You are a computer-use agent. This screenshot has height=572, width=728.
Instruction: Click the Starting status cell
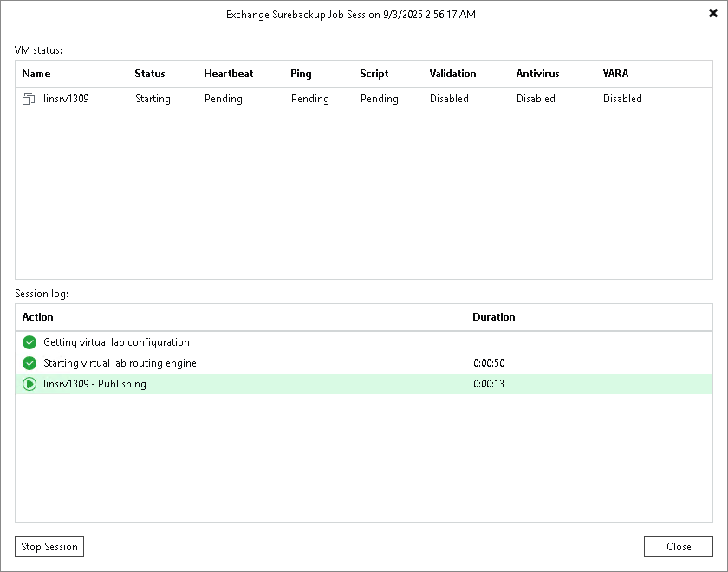click(x=153, y=100)
